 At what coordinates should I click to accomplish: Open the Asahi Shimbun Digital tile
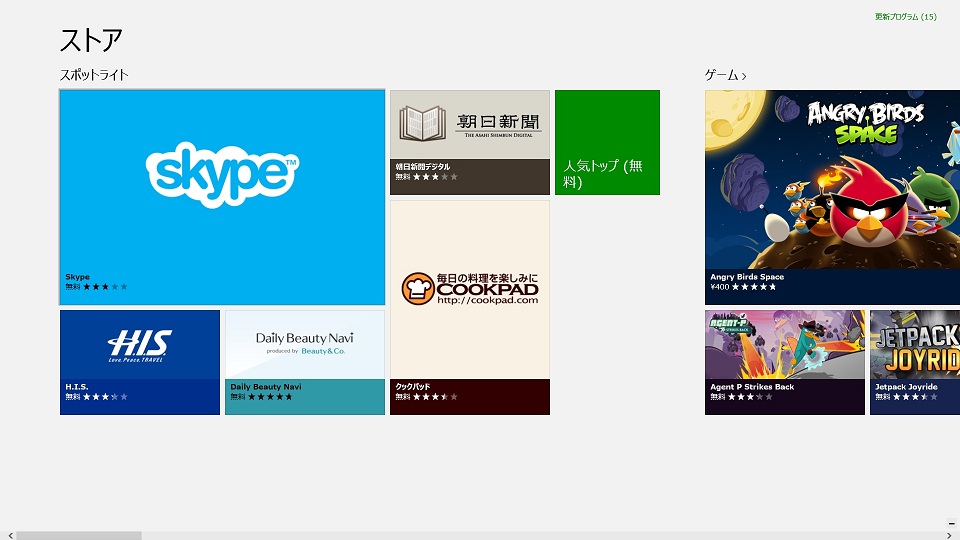coord(469,130)
